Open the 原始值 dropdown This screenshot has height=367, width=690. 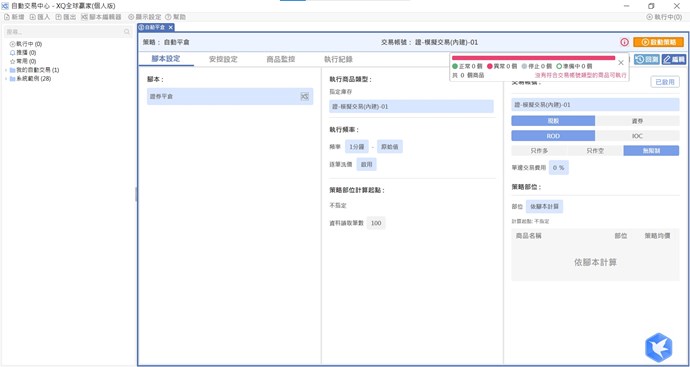tap(389, 147)
